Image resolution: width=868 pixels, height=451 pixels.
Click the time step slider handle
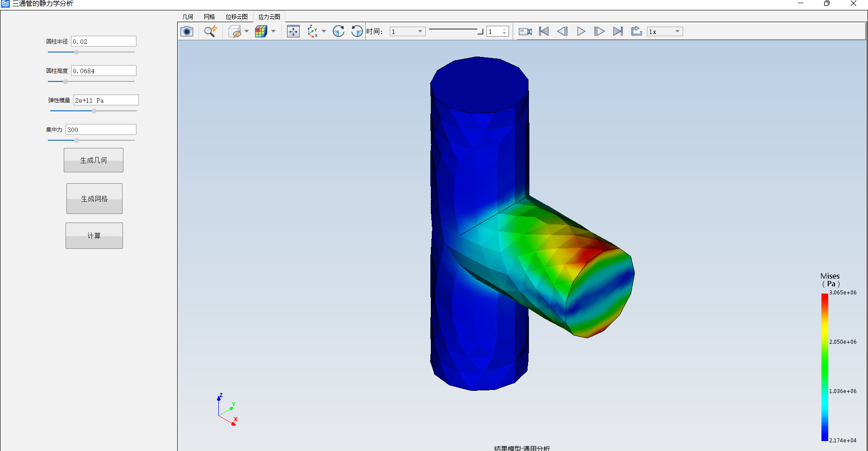click(480, 32)
